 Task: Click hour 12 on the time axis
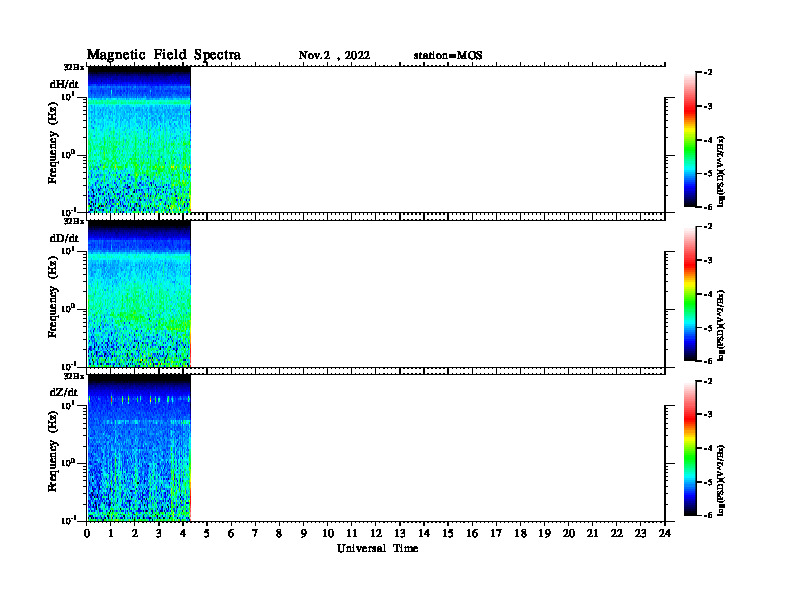click(x=376, y=533)
